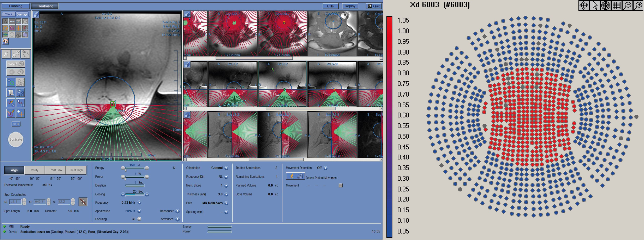Select the Verify treatment stage
Viewport: 644px width, 240px height.
pos(34,170)
